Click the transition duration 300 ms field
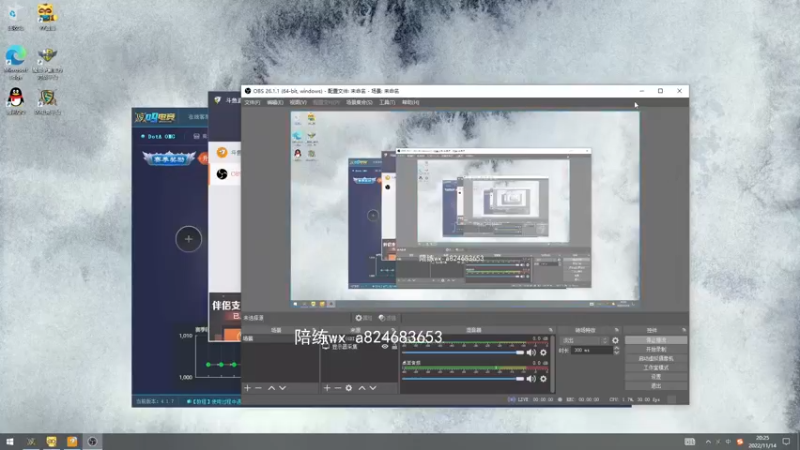The height and width of the screenshot is (450, 800). coord(591,351)
